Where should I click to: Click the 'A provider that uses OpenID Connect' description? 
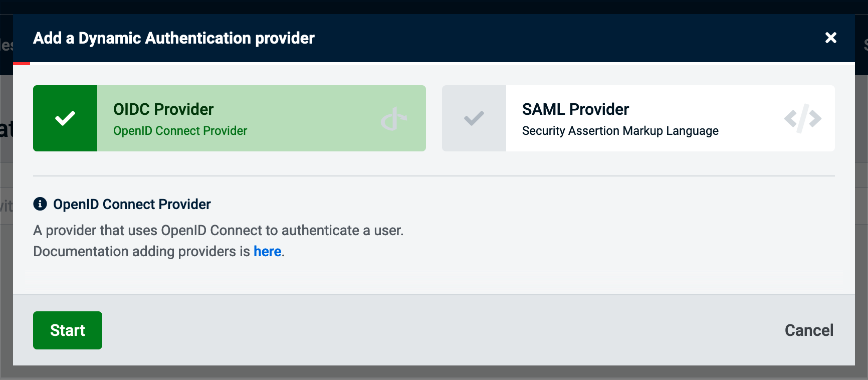[x=218, y=230]
